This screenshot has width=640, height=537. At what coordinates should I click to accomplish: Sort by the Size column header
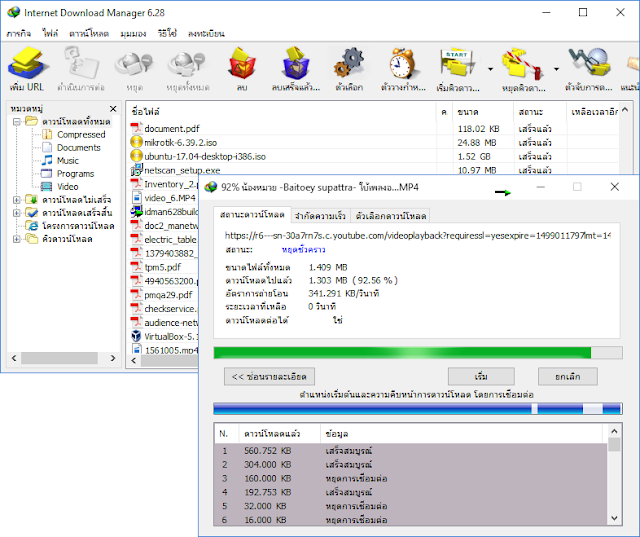pyautogui.click(x=482, y=111)
